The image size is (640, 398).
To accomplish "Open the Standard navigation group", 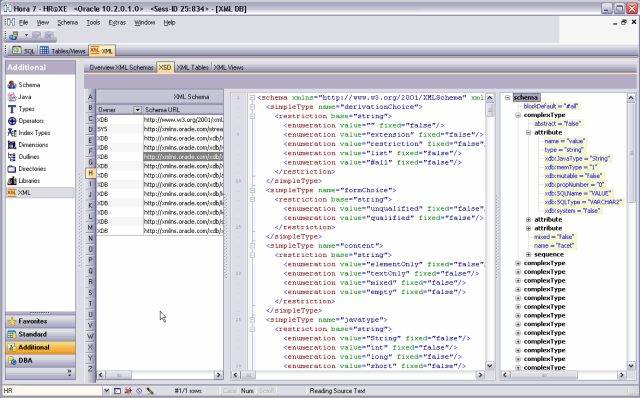I will coord(40,334).
